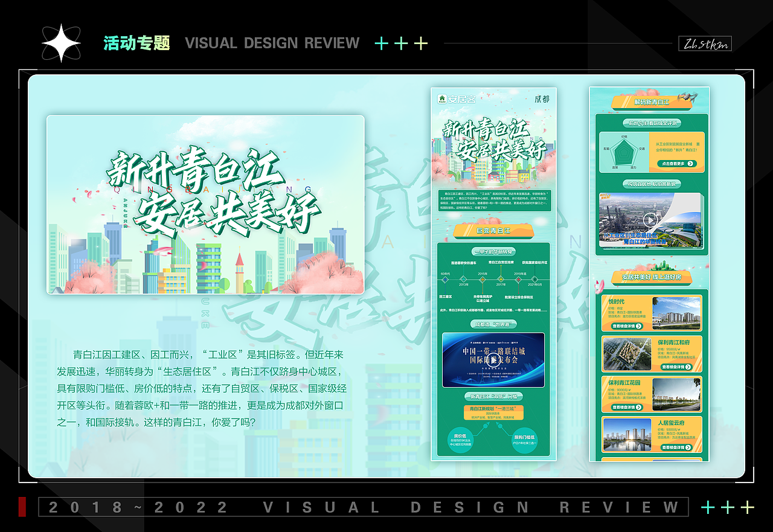The image size is (773, 532).
Task: Click the 限购门槛低 circle bubble
Action: point(525,440)
